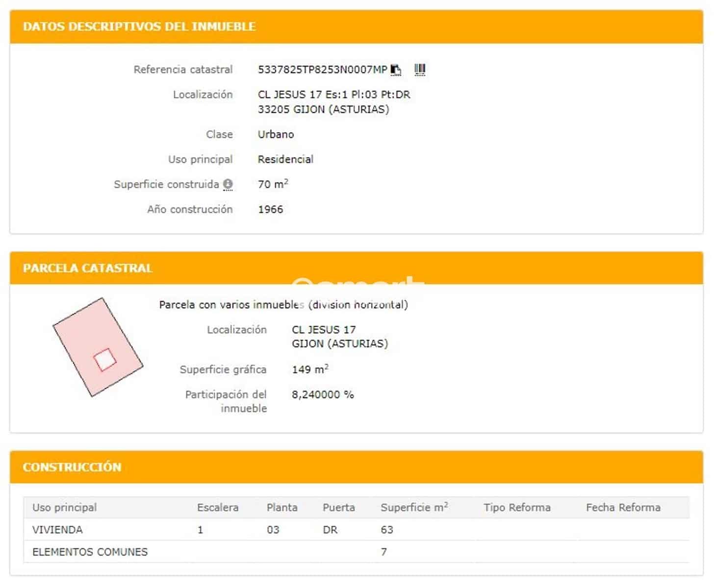This screenshot has height=588, width=715.
Task: Select cadastral reference 5337825TP8253N0007MP text
Action: point(322,70)
